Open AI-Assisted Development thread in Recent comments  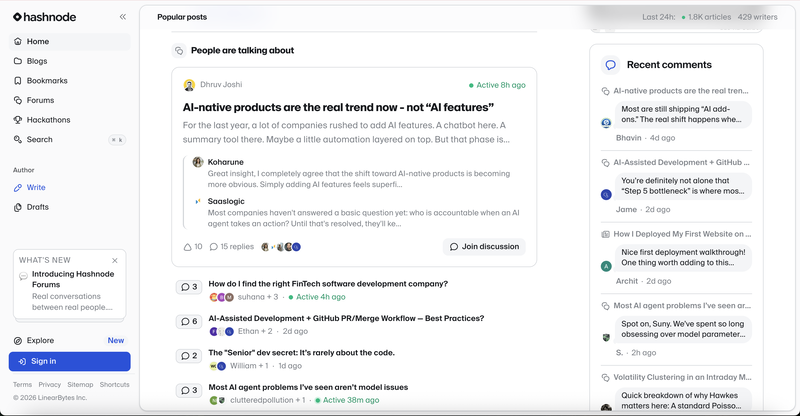tap(681, 162)
